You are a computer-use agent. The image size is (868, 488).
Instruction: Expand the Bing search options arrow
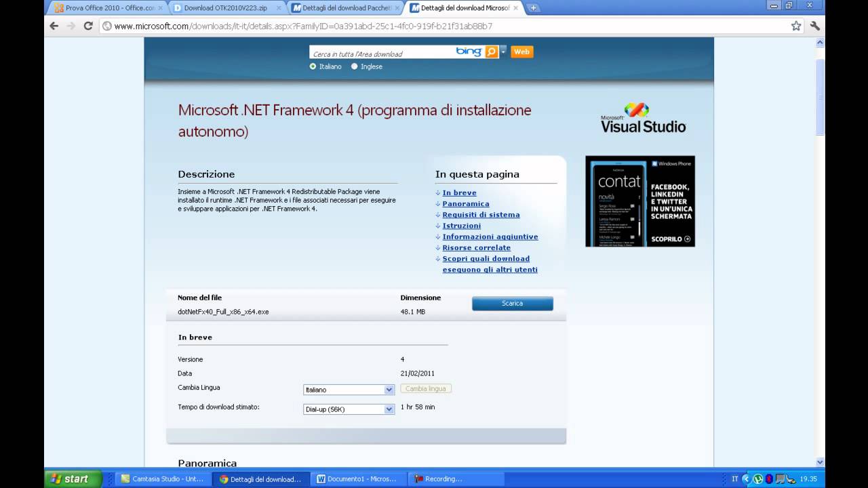tap(503, 51)
